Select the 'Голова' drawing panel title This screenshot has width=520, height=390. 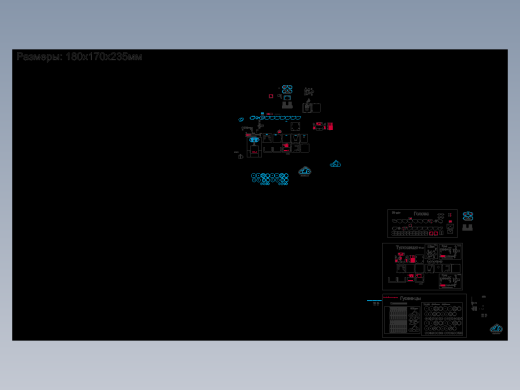(x=421, y=214)
